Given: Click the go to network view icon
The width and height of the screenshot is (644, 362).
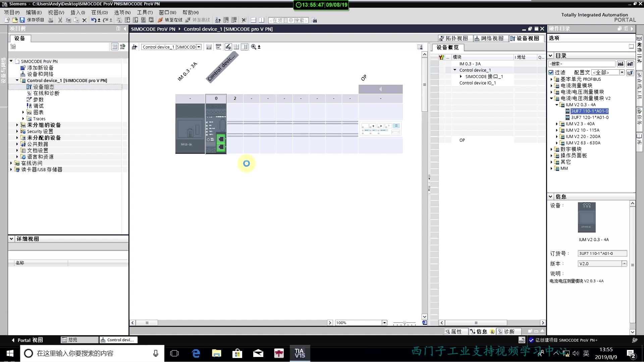Looking at the screenshot, I should (135, 47).
